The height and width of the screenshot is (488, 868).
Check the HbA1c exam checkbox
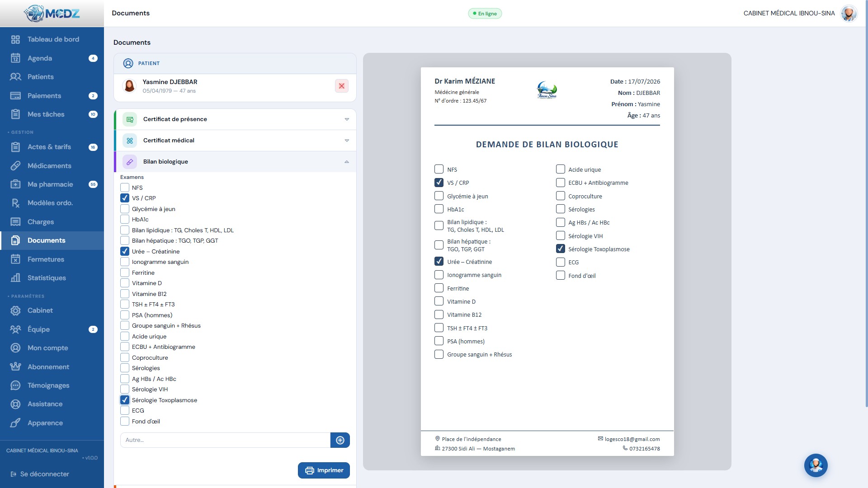[125, 219]
